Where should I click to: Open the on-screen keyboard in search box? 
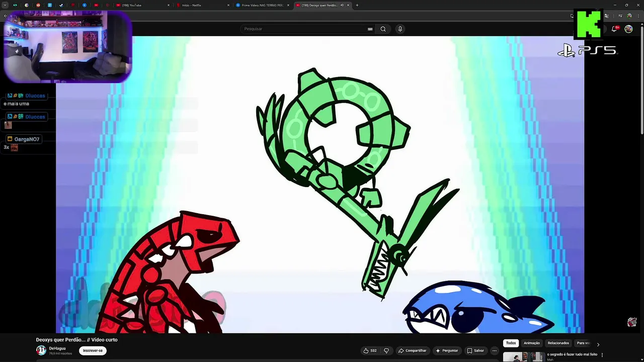coord(370,29)
